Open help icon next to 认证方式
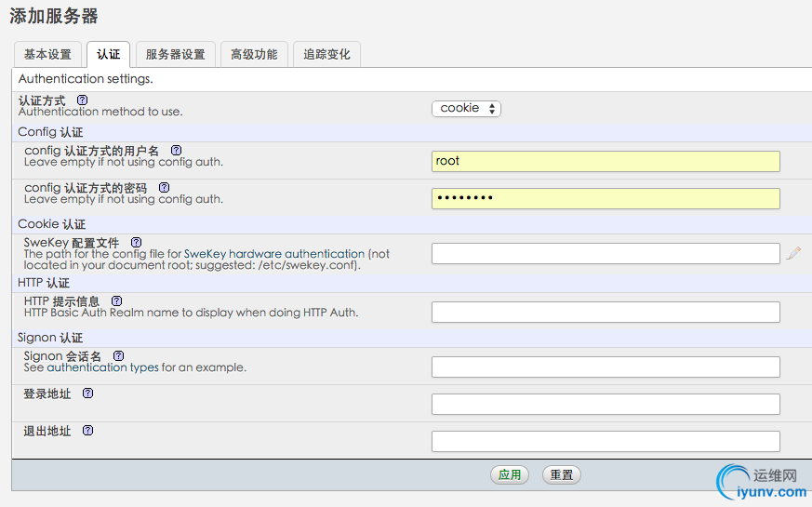The image size is (812, 507). pos(83,100)
